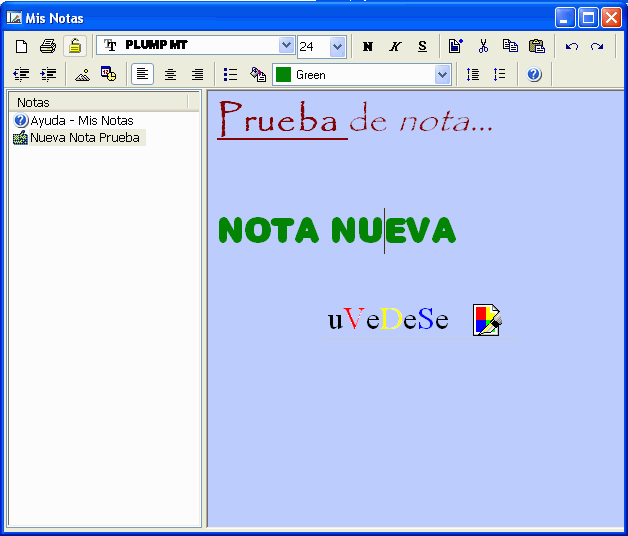Toggle bulleted list formatting

tap(230, 75)
